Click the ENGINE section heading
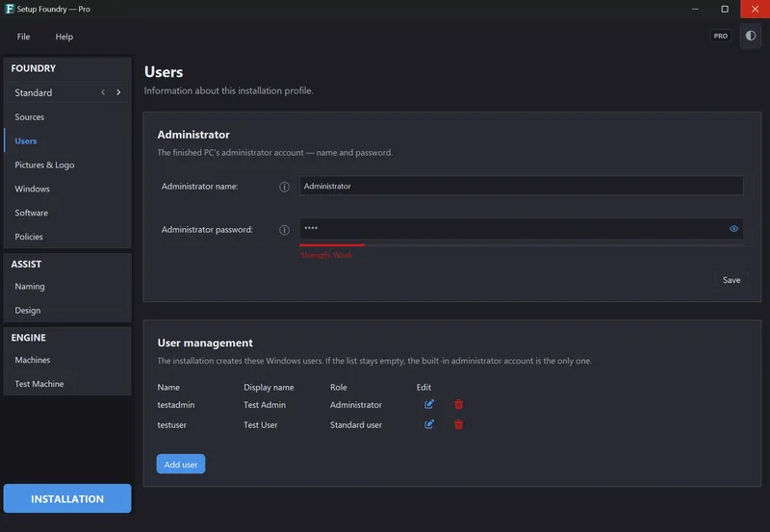The width and height of the screenshot is (770, 532). [x=29, y=338]
